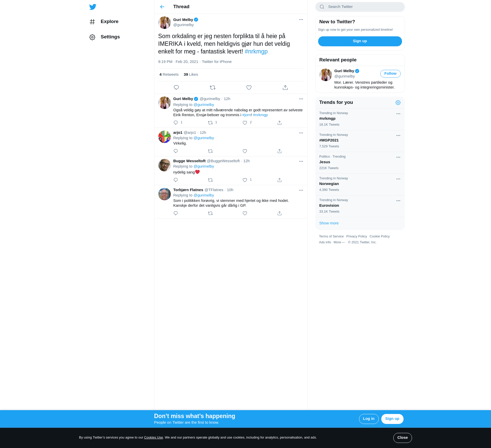Click the #jorn hashtag in reply
This screenshot has height=448, width=491.
[x=247, y=115]
